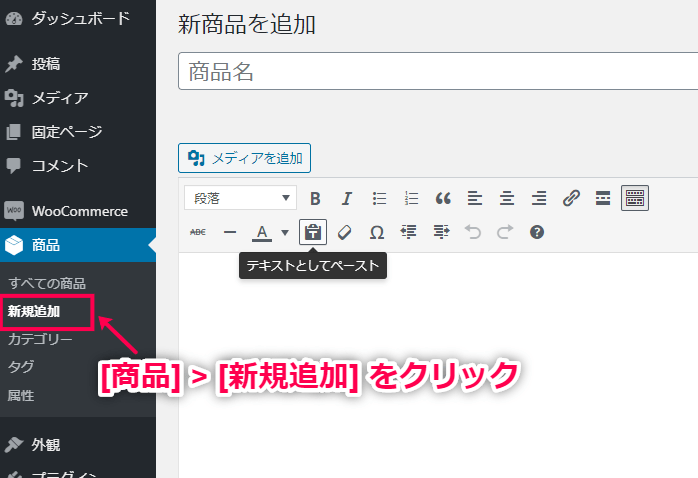
Task: Click the 新規追加 submenu link
Action: [34, 312]
